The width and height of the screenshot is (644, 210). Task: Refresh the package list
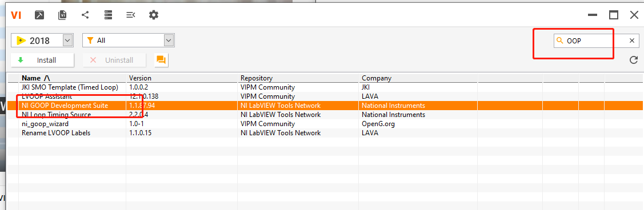pyautogui.click(x=633, y=60)
